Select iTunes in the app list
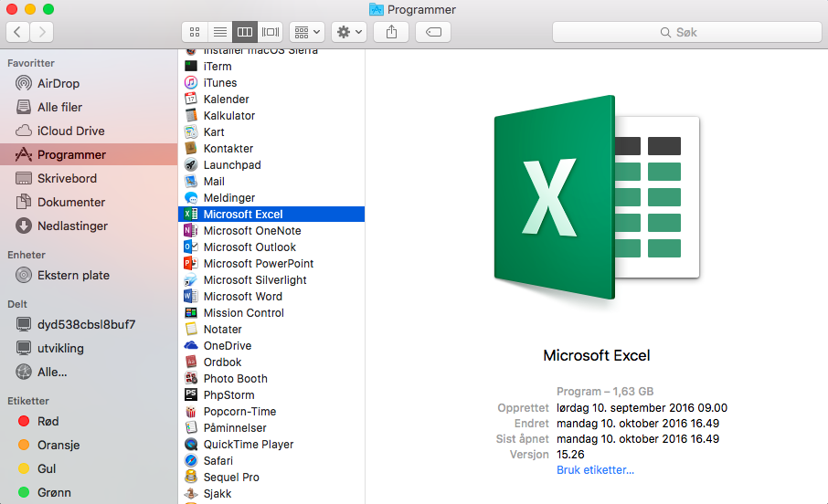The image size is (828, 504). pos(271,83)
